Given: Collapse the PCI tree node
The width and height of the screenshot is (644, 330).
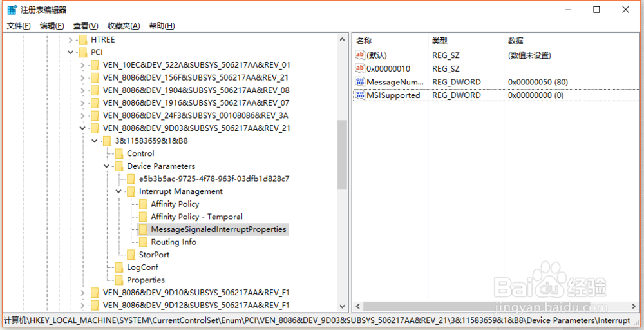Looking at the screenshot, I should tap(71, 53).
